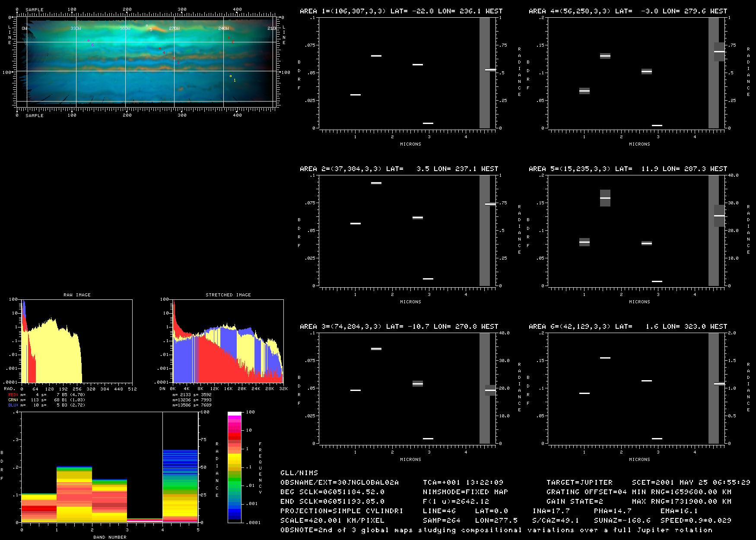
Task: Click the "SUNAZ=-168.6" value
Action: pyautogui.click(x=622, y=521)
